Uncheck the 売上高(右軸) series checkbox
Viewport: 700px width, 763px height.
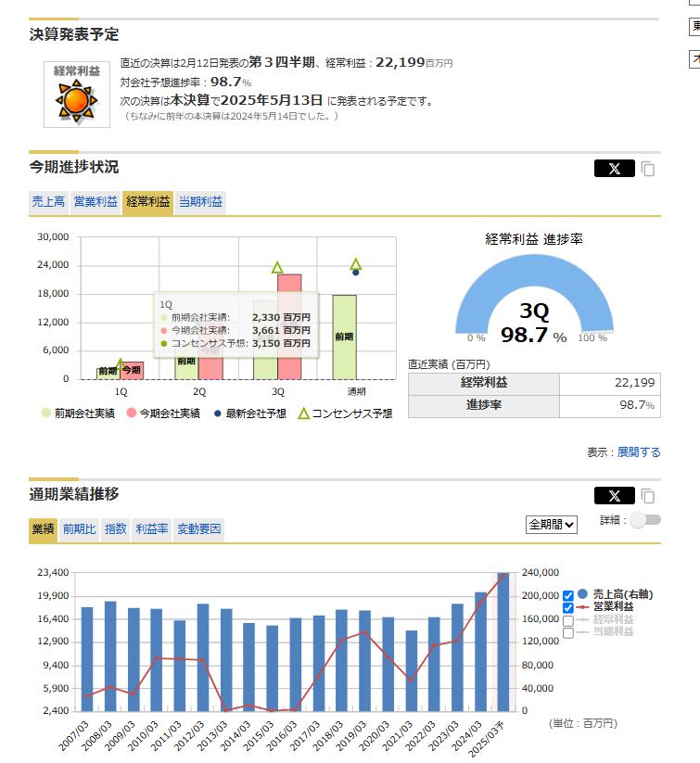568,595
